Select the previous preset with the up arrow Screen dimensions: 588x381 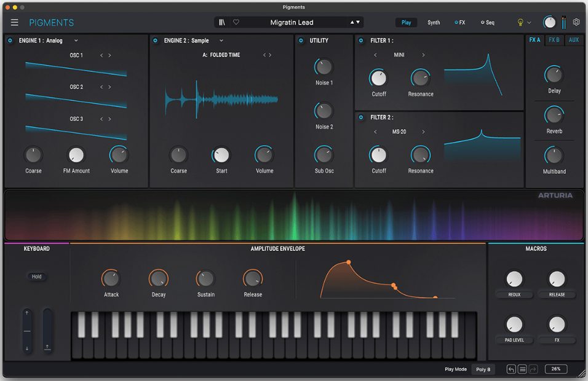(352, 23)
